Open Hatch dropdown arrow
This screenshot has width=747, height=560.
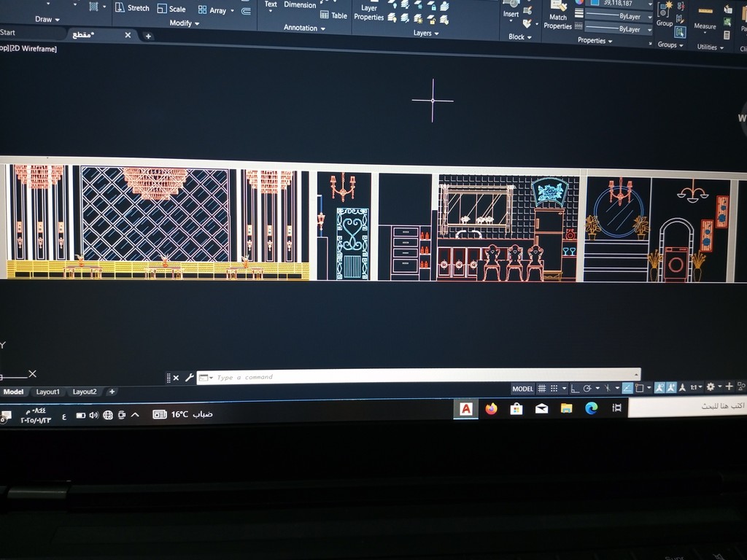pos(104,7)
